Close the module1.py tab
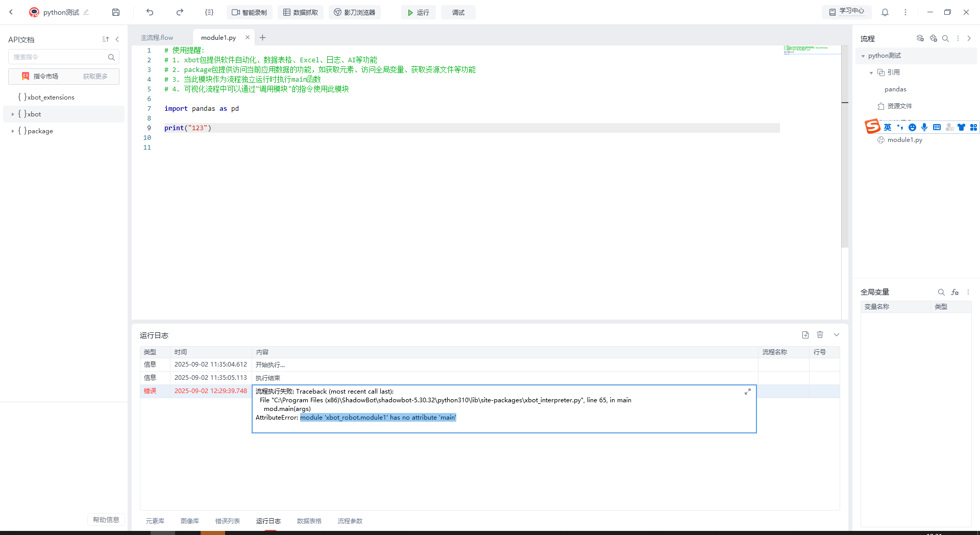Screen dimensions: 980x535 click(x=248, y=37)
